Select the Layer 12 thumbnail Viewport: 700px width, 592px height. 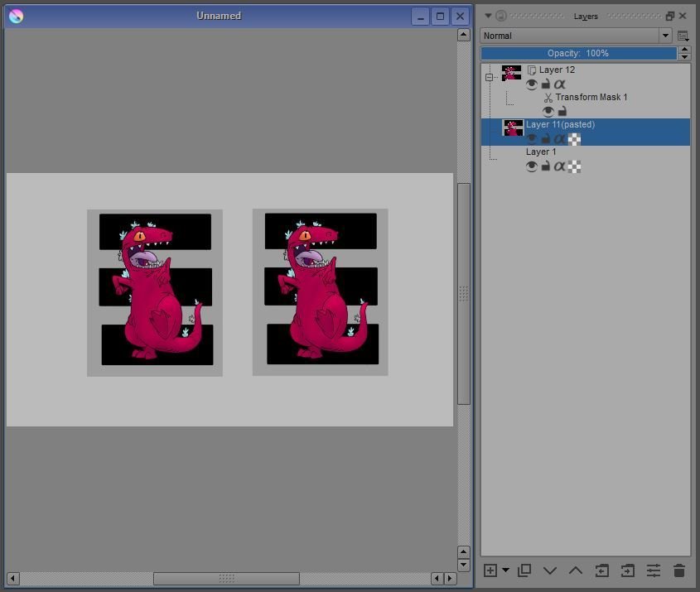tap(511, 73)
